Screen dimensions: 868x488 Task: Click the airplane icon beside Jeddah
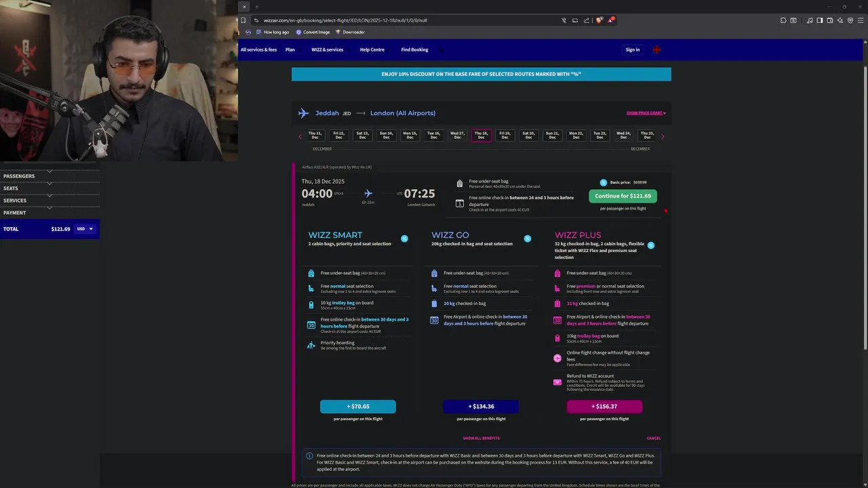coord(303,113)
